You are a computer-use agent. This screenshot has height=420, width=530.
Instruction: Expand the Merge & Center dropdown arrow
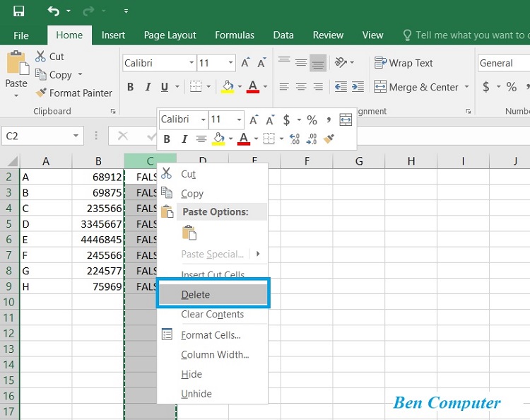pyautogui.click(x=467, y=87)
